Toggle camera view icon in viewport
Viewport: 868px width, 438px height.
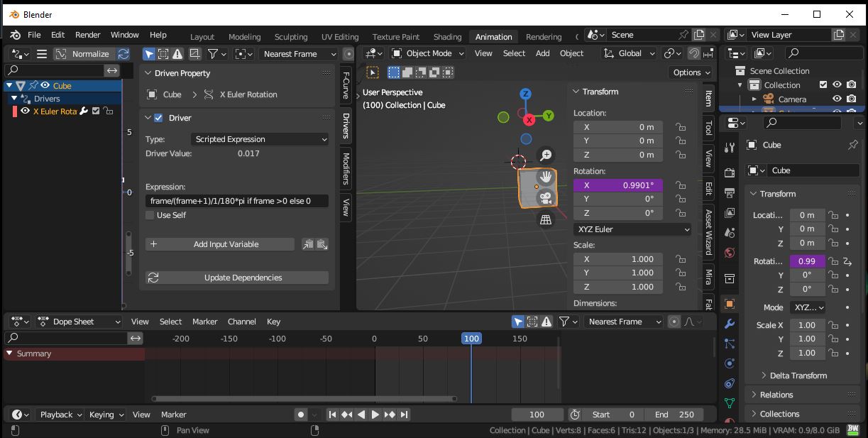click(546, 198)
